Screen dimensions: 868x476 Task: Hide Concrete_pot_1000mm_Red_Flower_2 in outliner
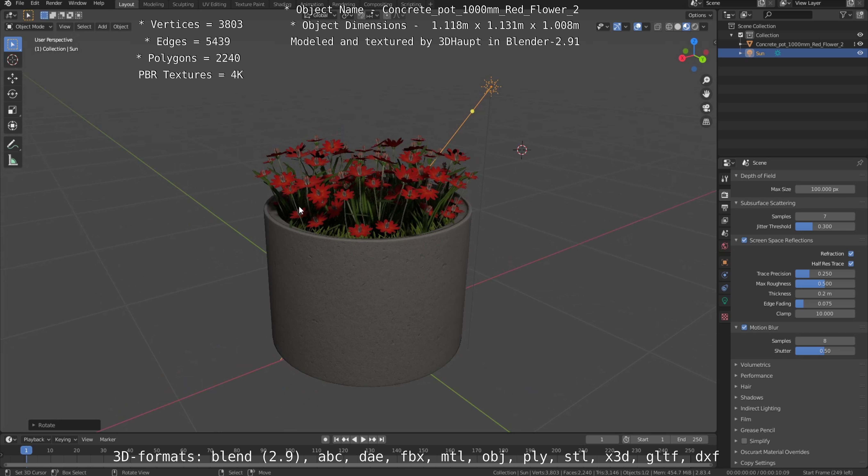coord(860,44)
